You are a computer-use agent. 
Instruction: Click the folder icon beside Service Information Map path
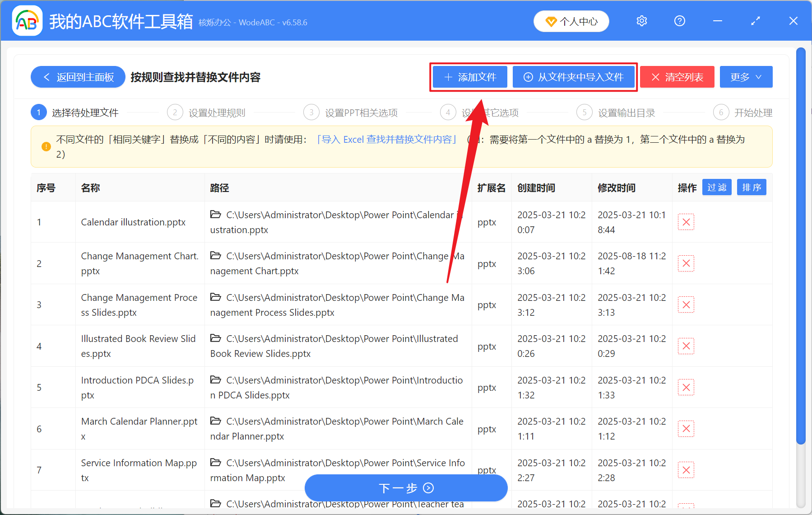[x=215, y=462]
